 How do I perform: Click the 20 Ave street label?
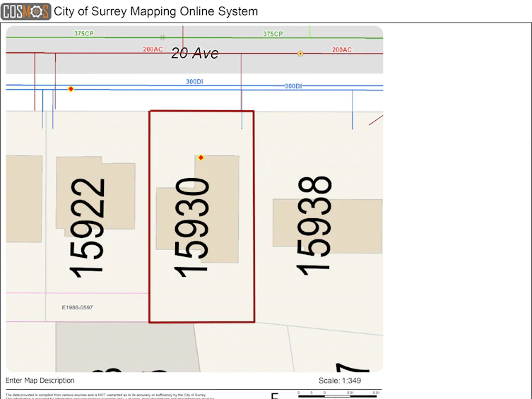[x=195, y=53]
